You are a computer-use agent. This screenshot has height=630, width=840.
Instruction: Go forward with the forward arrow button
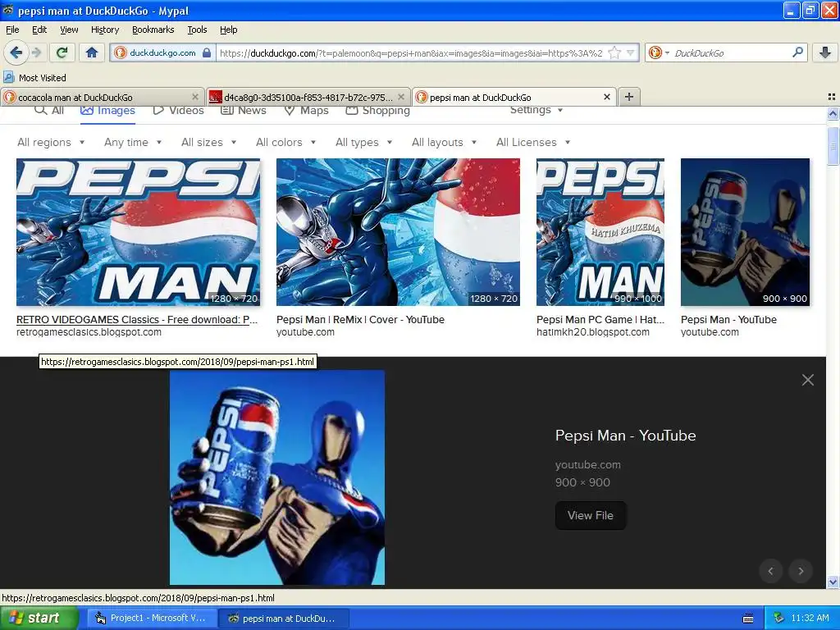click(36, 52)
